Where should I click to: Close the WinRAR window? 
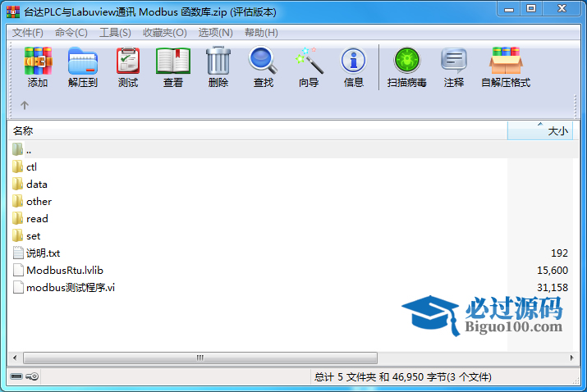(x=562, y=8)
